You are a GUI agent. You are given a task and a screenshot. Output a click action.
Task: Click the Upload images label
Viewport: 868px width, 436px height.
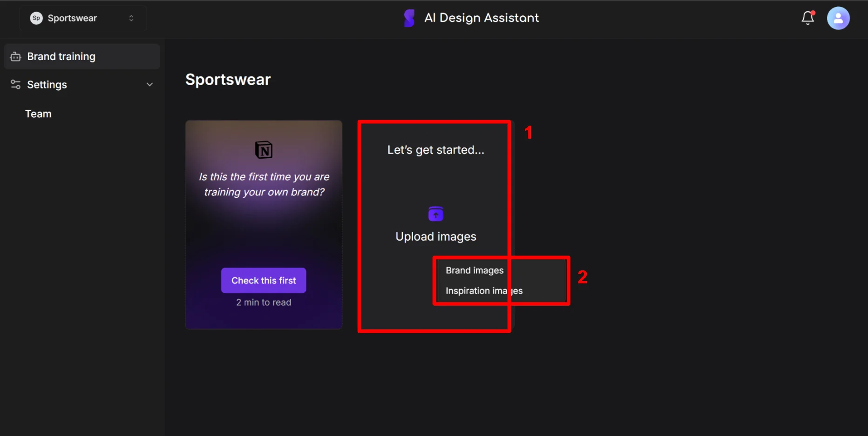click(x=435, y=237)
